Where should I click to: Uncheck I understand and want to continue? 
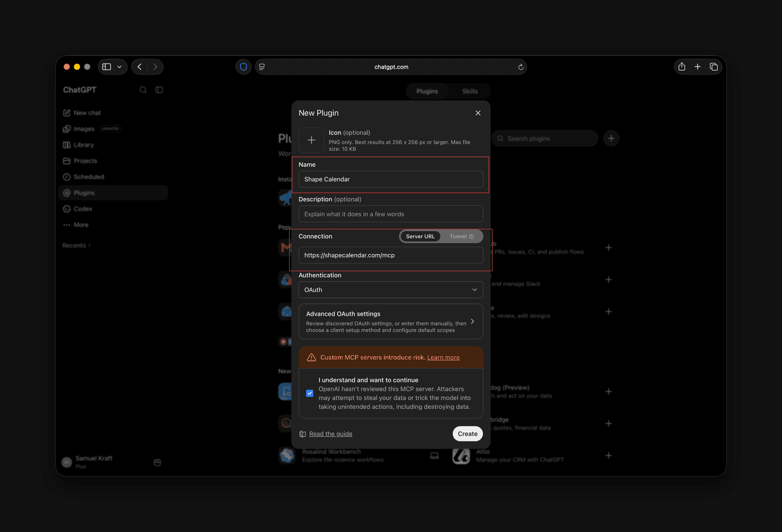pyautogui.click(x=310, y=393)
